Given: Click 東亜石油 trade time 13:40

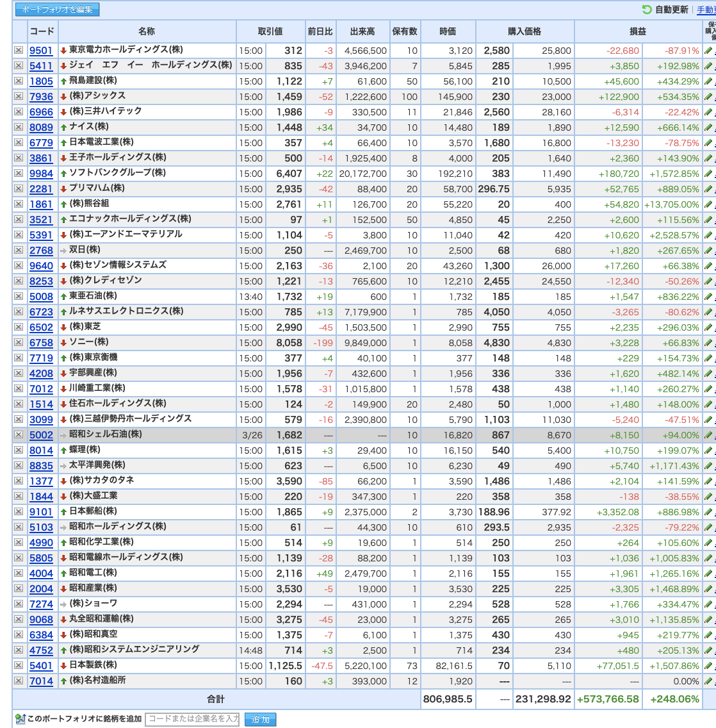Looking at the screenshot, I should [x=250, y=297].
